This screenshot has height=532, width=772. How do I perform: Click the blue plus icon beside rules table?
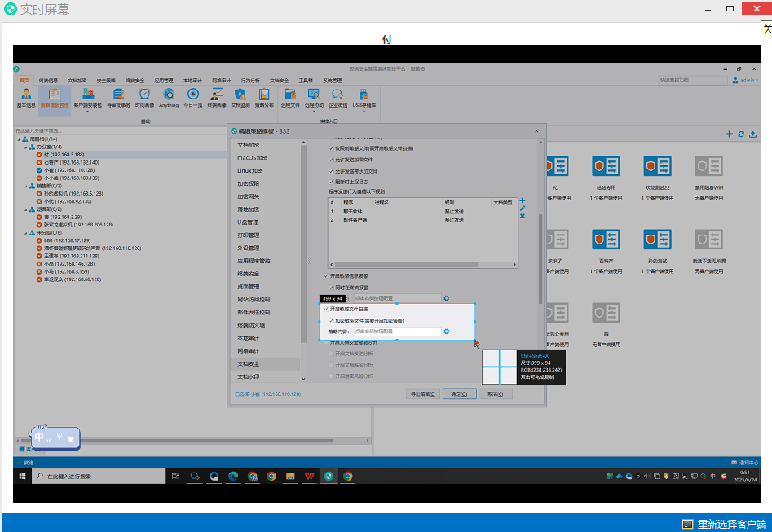(x=523, y=200)
